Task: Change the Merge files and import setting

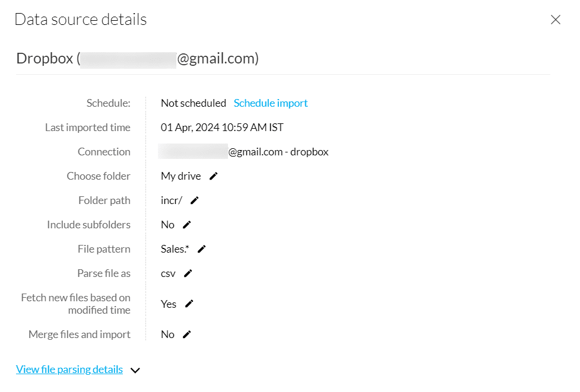Action: (186, 334)
